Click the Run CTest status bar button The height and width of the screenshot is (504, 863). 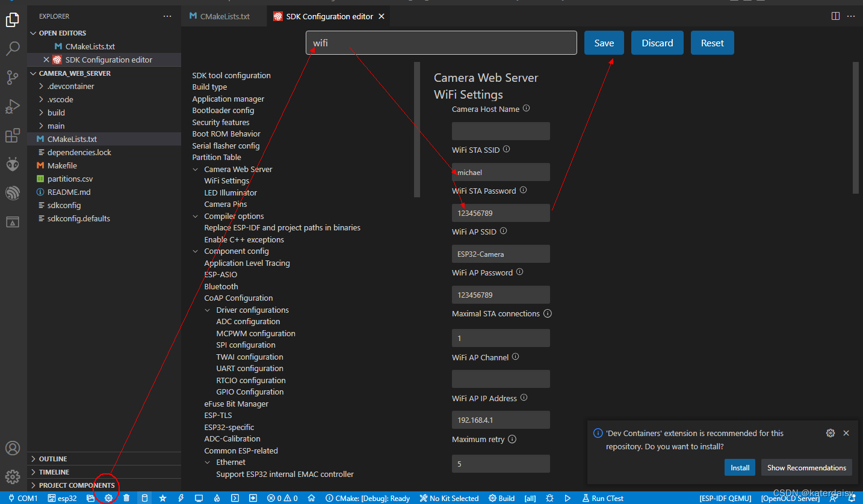tap(603, 498)
